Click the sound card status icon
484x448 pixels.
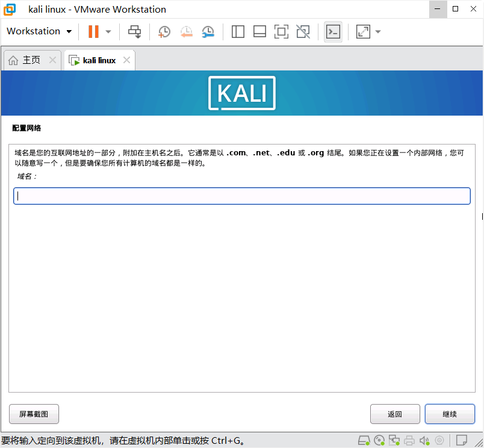424,440
